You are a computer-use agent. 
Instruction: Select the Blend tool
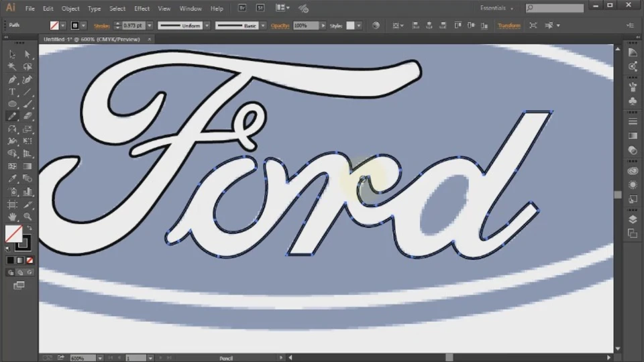point(28,178)
